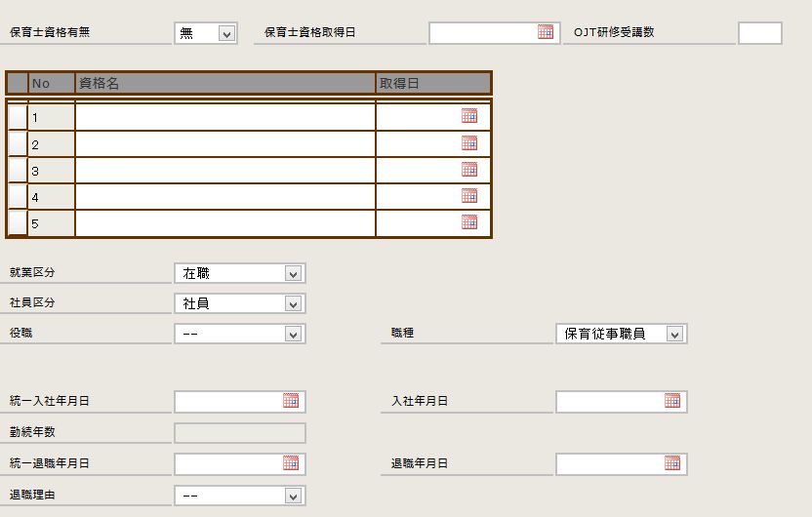Open calendar for 統一退職年月日
Viewport: 812px width, 517px height.
tap(291, 463)
